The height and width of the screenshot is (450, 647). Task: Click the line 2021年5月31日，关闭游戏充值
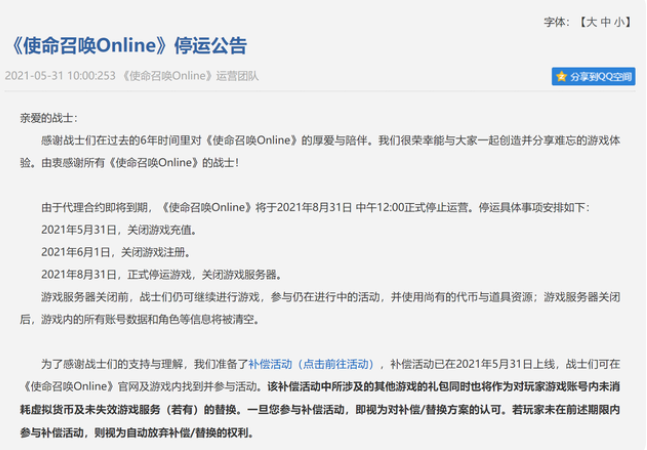click(x=120, y=230)
